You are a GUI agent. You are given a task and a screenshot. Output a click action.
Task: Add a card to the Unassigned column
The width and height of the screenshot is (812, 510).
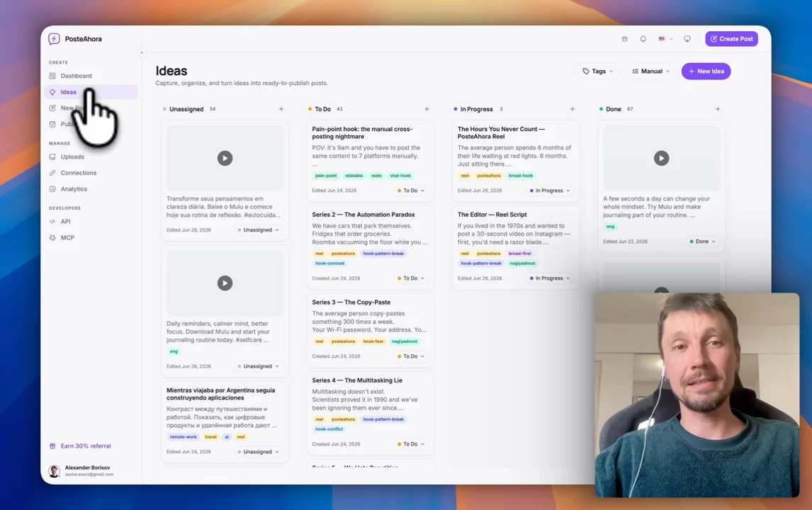[281, 109]
